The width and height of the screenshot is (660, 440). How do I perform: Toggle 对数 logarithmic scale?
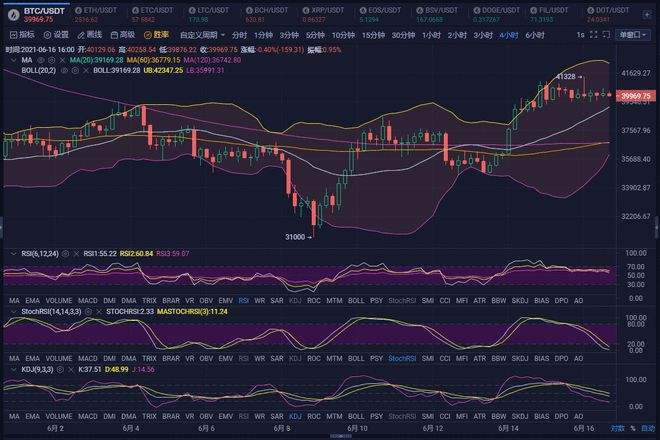[x=617, y=429]
